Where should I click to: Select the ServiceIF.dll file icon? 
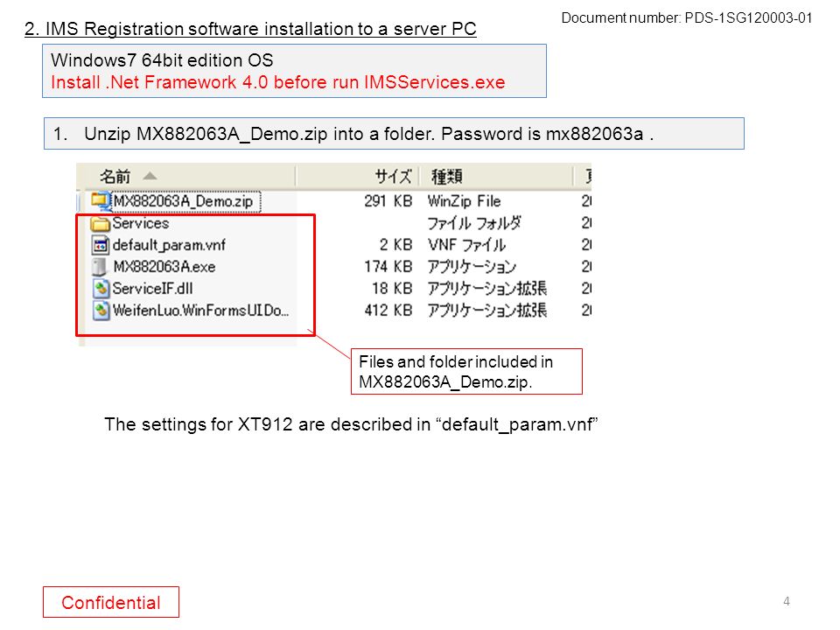click(x=100, y=289)
